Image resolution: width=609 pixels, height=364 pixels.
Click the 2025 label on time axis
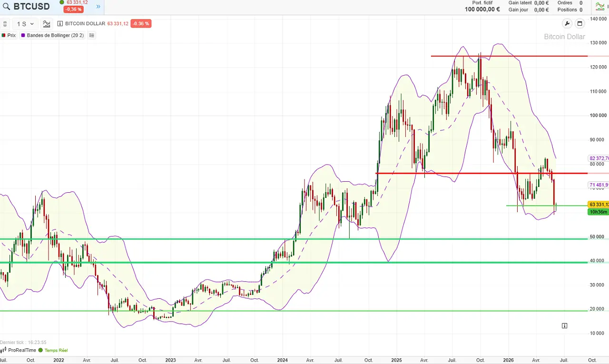tap(397, 360)
